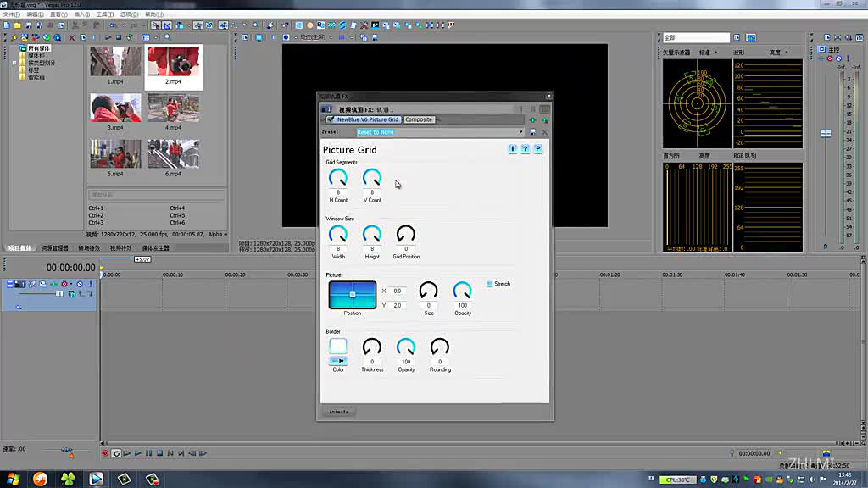
Task: Enable the Stretch checkbox
Action: 490,284
